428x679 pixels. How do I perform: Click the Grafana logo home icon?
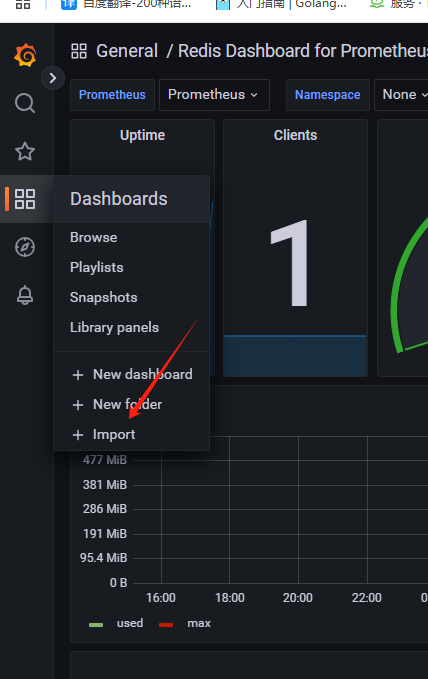[x=25, y=55]
